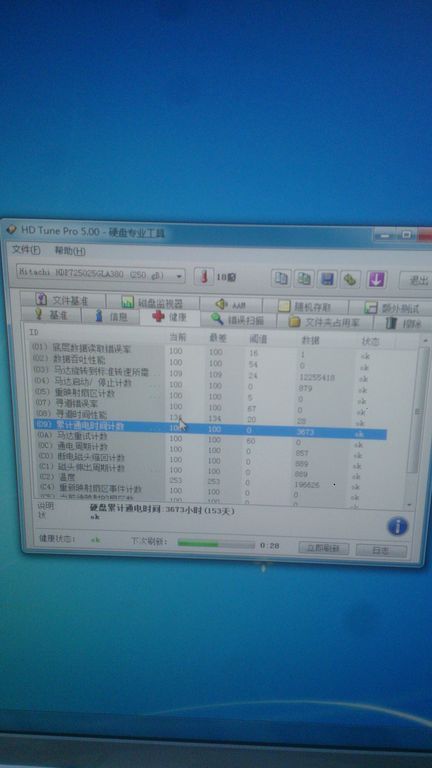
Task: Click the green refresh progress bar
Action: (x=216, y=544)
